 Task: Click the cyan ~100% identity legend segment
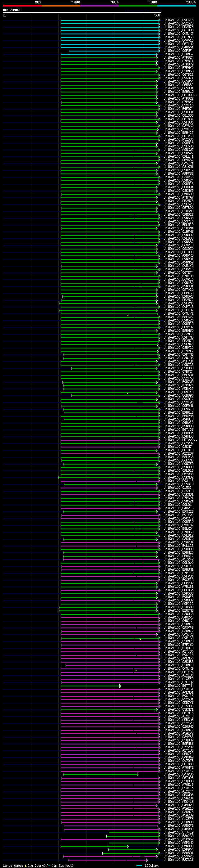[x=177, y=5]
